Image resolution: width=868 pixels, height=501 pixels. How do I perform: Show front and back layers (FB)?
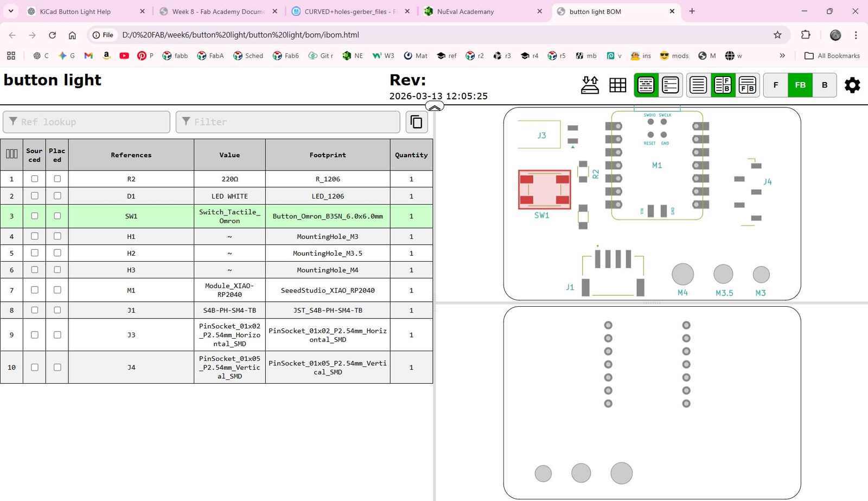coord(800,85)
